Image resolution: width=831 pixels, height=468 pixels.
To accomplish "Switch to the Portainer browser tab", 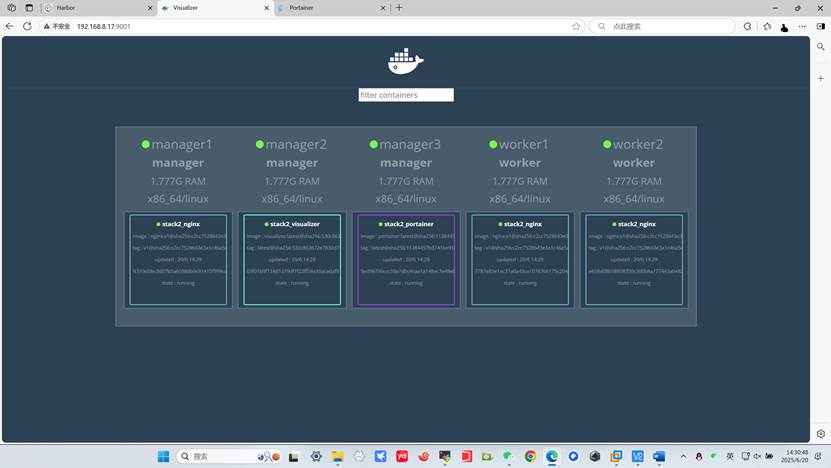I will coord(332,8).
